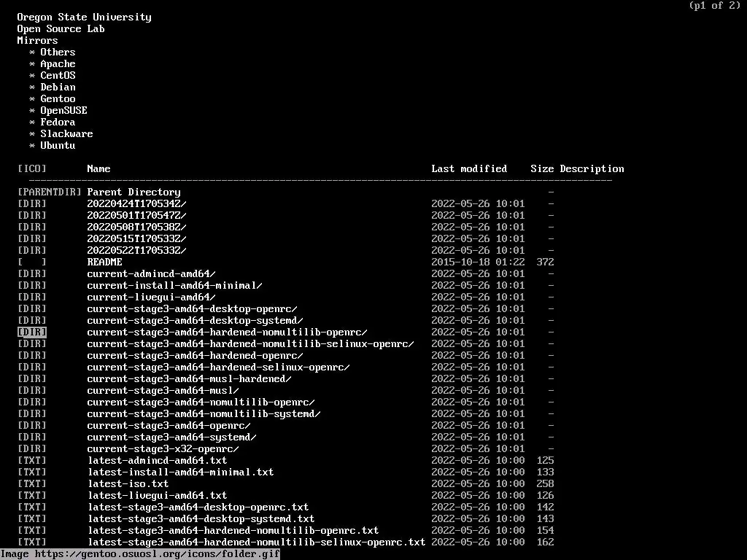Click [DIR] icon beside current-livegui-amd64/

(32, 297)
